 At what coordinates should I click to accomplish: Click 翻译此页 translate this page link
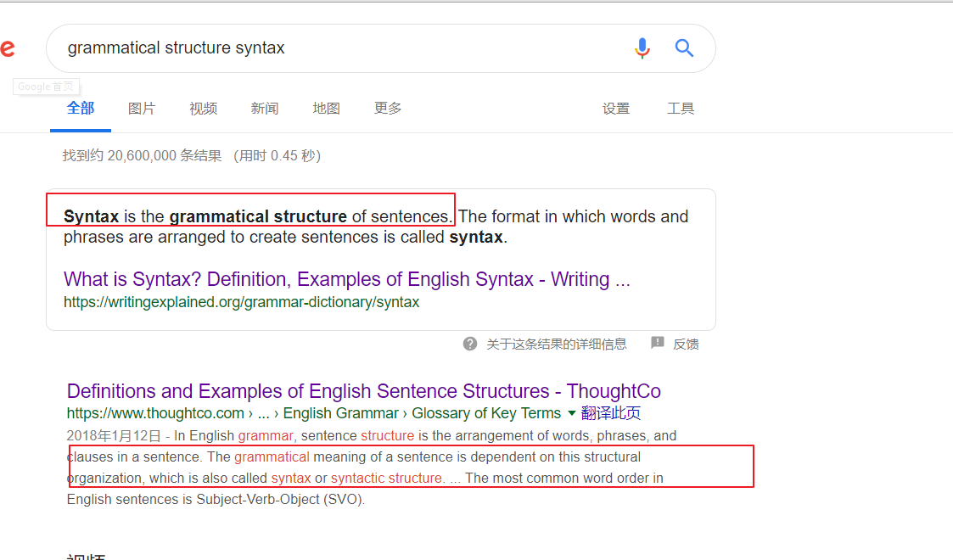[610, 413]
